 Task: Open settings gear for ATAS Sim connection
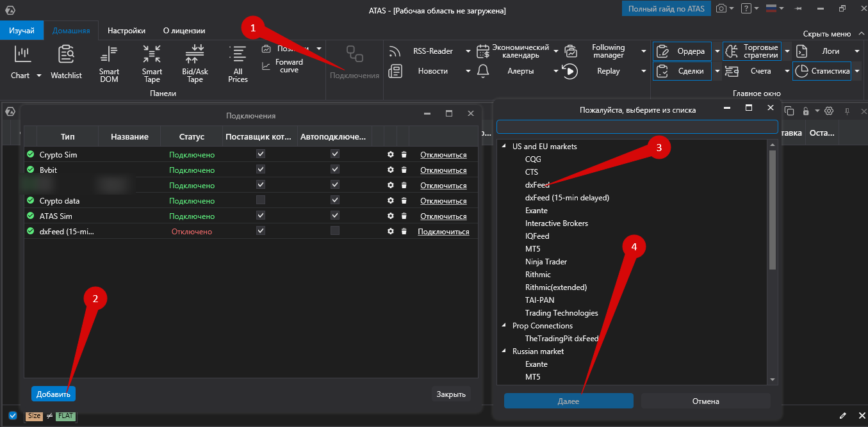point(391,216)
